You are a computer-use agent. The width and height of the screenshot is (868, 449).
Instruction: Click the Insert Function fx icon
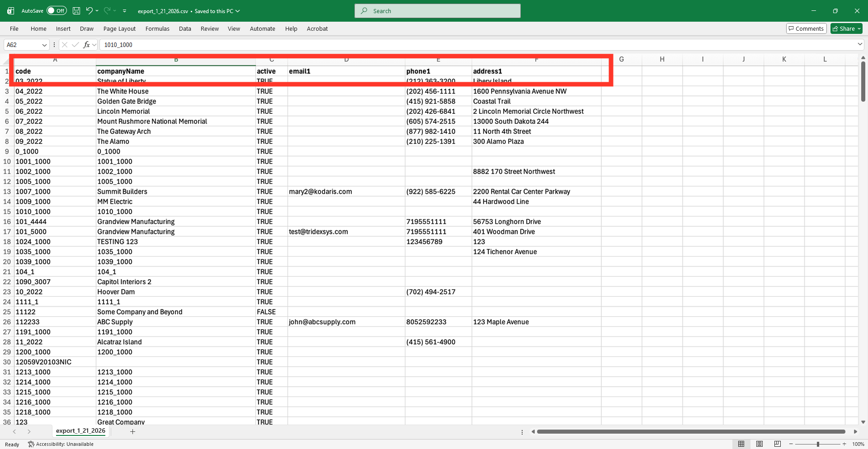(x=86, y=45)
